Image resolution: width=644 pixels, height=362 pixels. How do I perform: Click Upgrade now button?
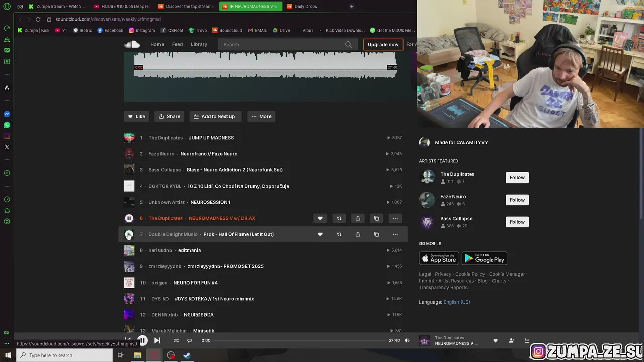coord(383,44)
